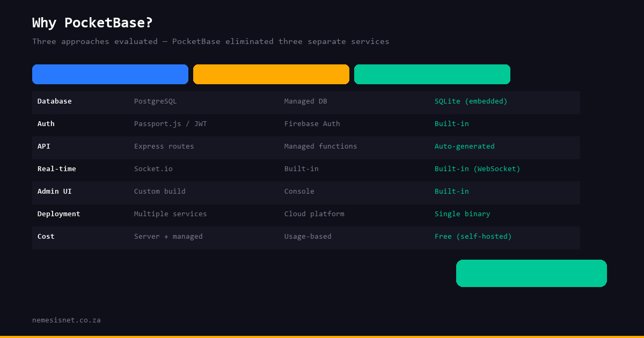
Task: Click the "Auto-generated" cell
Action: tap(465, 146)
